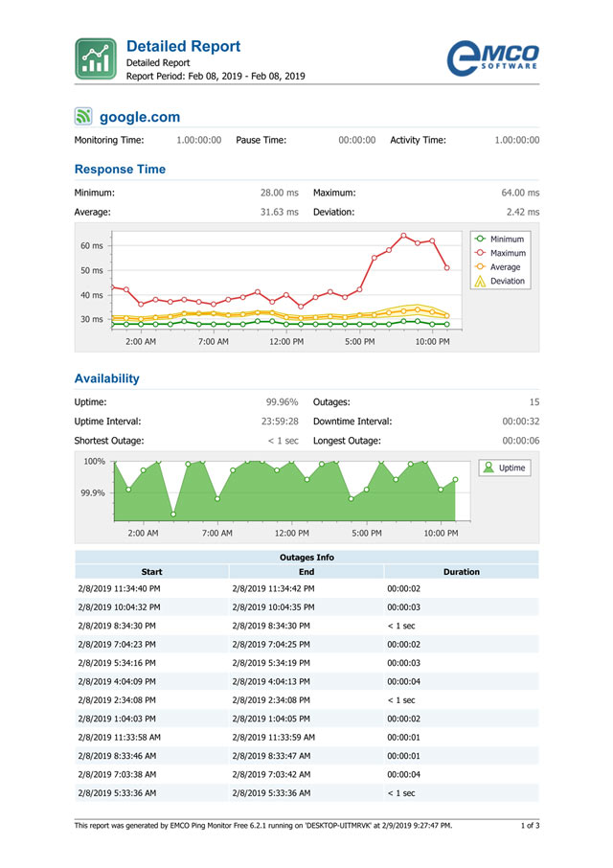
Task: Click the 'Detailed Report' blue title
Action: click(183, 46)
